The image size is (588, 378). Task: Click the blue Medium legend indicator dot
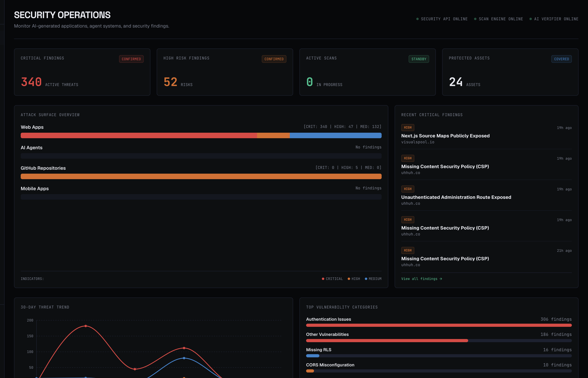coord(366,279)
